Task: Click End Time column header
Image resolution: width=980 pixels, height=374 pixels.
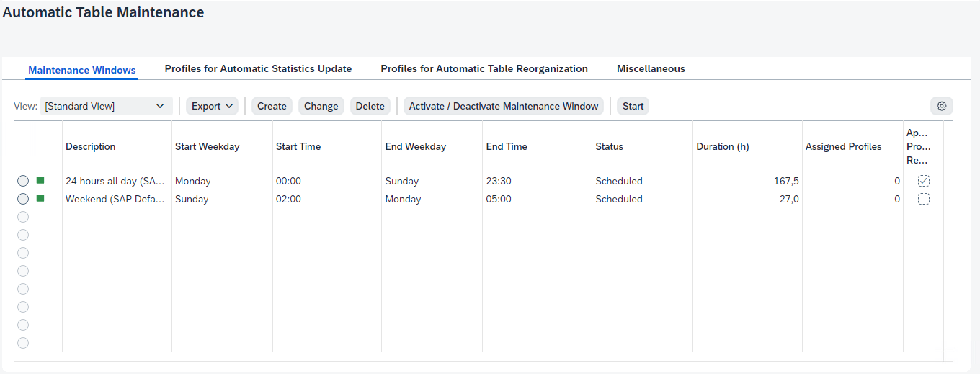Action: [x=538, y=146]
